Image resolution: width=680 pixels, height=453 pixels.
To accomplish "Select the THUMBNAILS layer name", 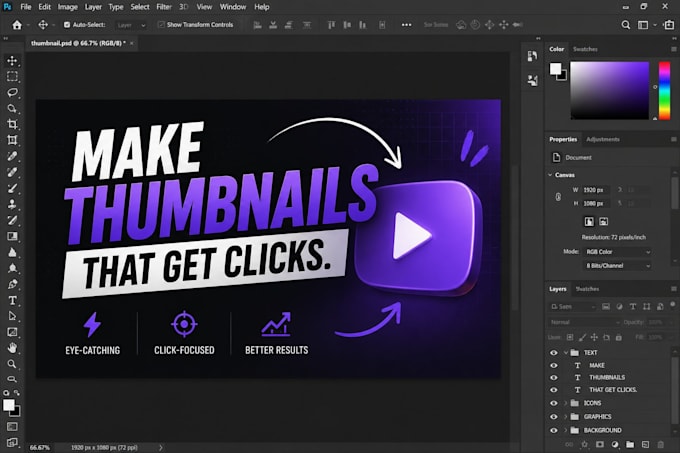I will coord(607,378).
